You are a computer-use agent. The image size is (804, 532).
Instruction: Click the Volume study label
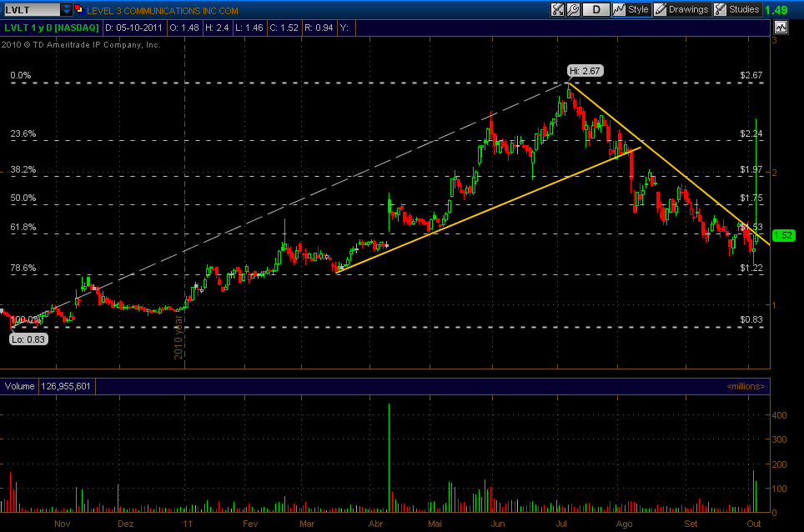point(19,386)
